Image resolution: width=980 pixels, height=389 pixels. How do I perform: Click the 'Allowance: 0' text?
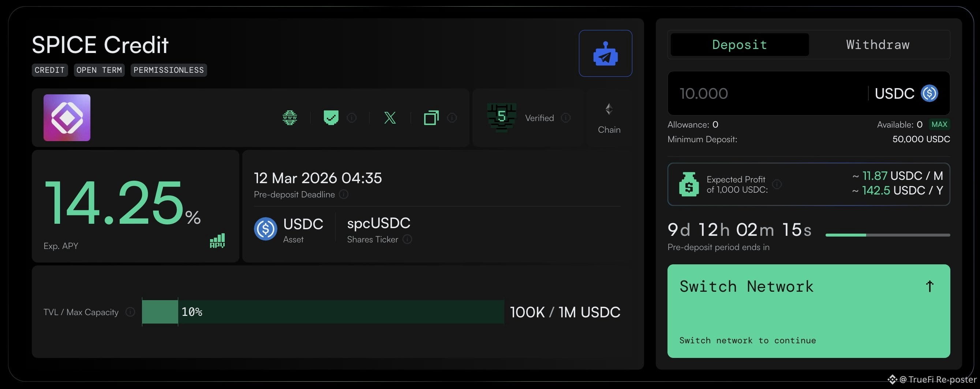click(693, 125)
